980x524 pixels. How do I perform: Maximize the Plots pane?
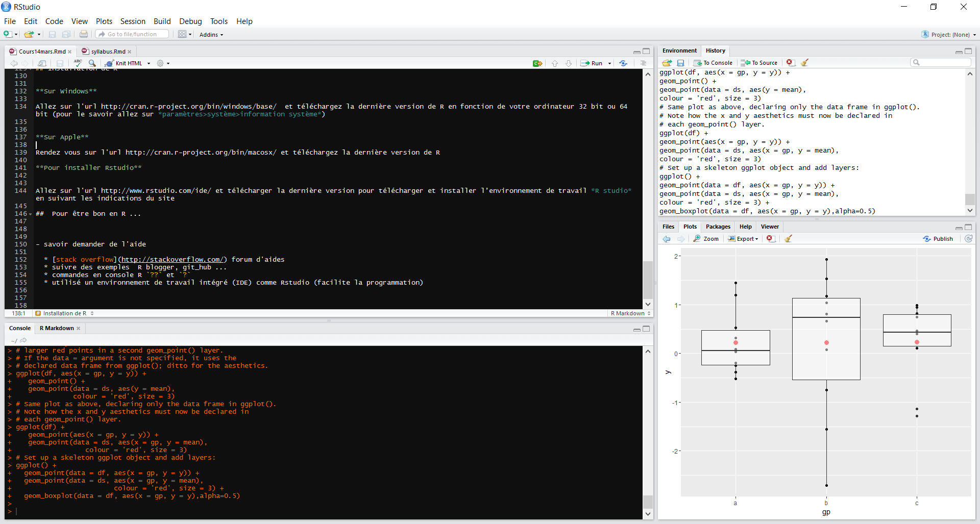[x=968, y=227]
